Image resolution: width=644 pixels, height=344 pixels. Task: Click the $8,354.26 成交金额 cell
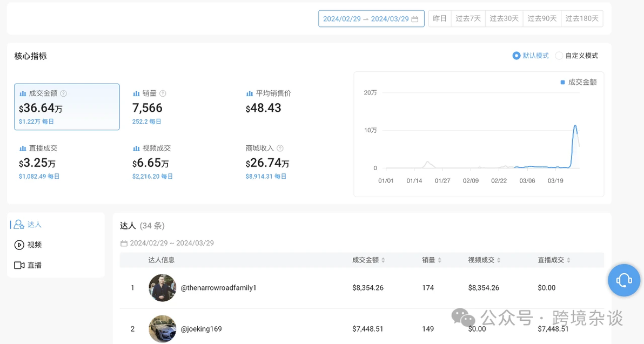tap(367, 288)
